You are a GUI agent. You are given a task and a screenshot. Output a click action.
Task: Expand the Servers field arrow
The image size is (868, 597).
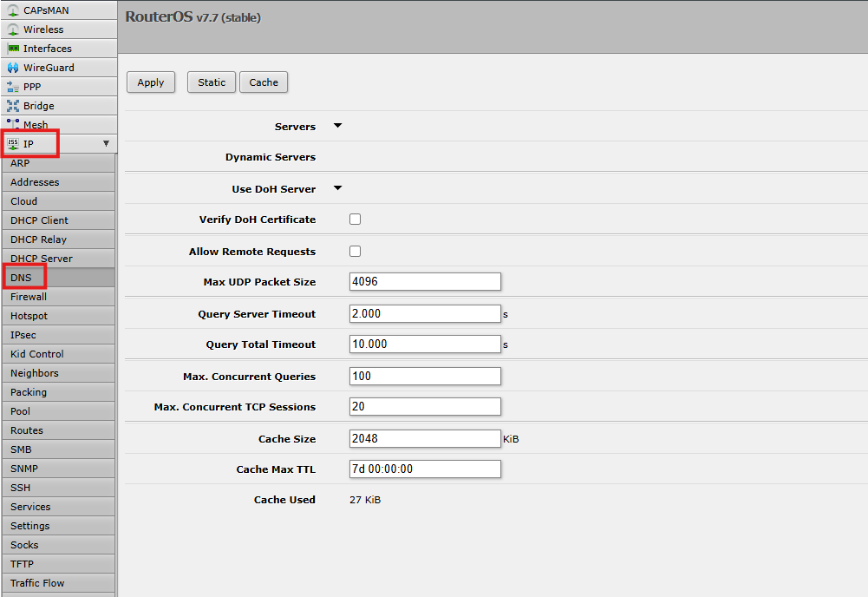[338, 126]
